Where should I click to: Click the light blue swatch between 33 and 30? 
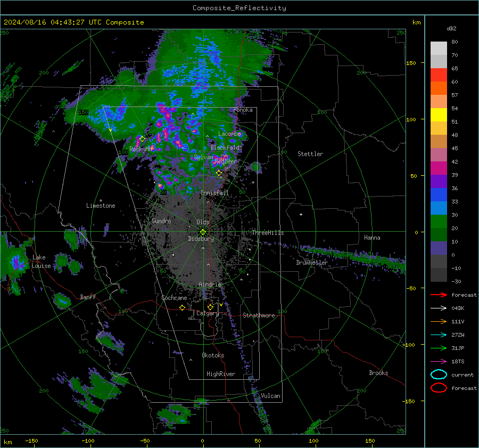[x=439, y=208]
